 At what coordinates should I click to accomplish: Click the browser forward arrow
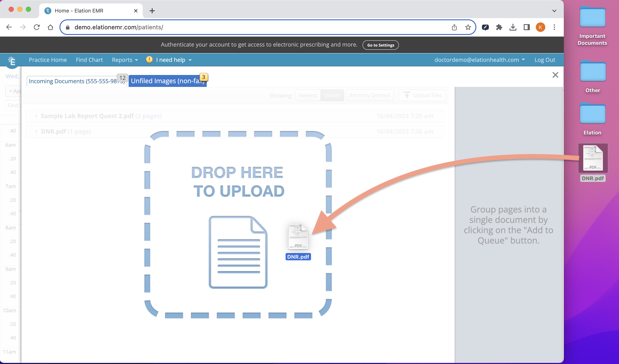point(23,27)
